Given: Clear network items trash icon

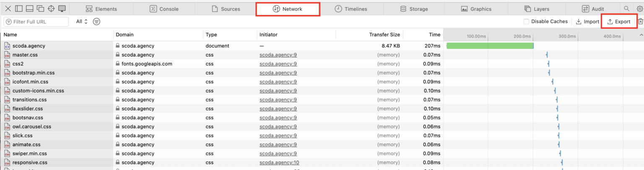Looking at the screenshot, I should (641, 21).
